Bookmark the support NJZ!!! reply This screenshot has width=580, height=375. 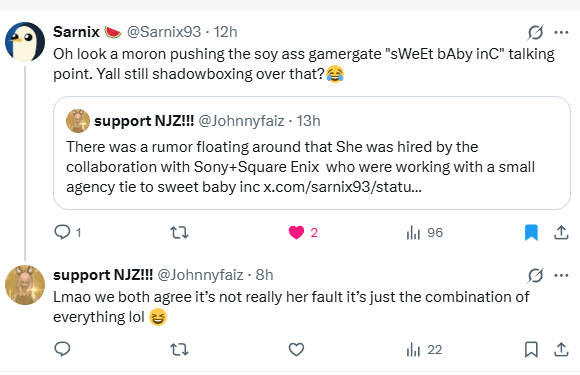tap(531, 349)
